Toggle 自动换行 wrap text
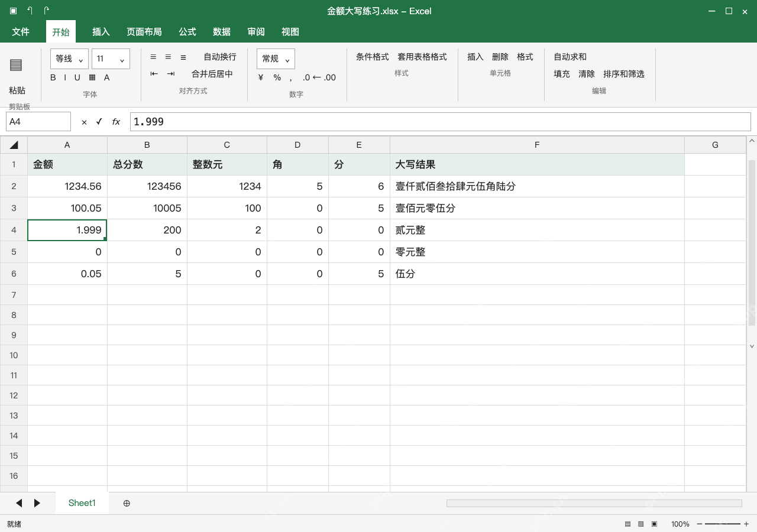757x532 pixels. [220, 57]
